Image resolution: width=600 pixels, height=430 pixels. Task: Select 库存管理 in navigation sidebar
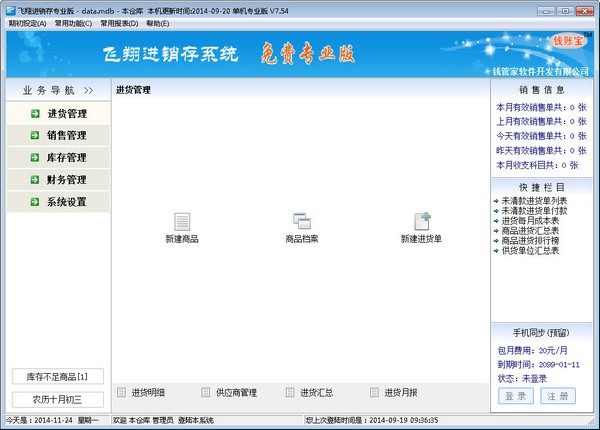pos(58,158)
